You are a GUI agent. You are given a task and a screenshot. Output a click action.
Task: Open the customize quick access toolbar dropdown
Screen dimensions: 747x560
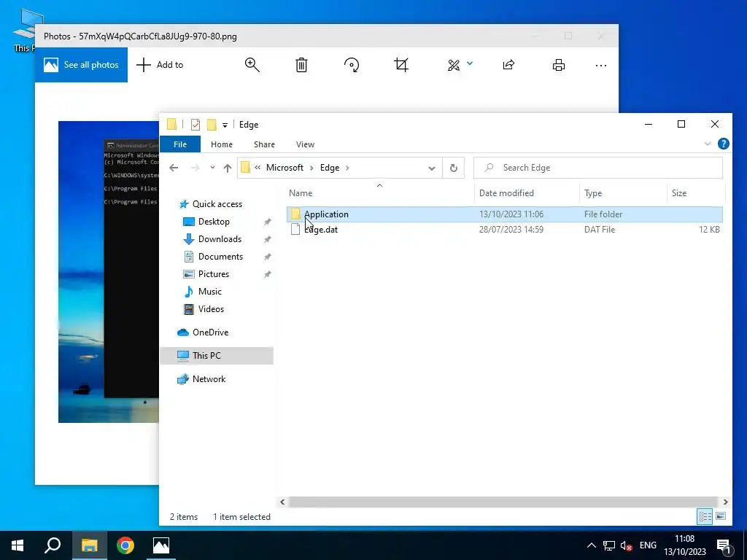(225, 125)
